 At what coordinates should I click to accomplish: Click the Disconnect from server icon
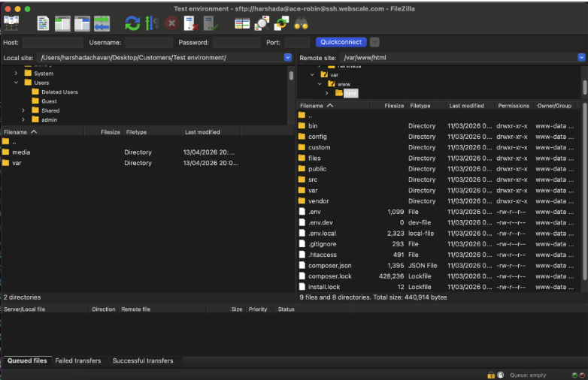[x=191, y=23]
